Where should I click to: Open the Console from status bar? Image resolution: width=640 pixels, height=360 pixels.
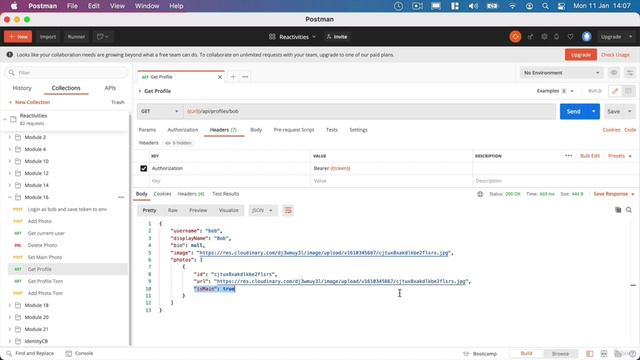pyautogui.click(x=80, y=353)
